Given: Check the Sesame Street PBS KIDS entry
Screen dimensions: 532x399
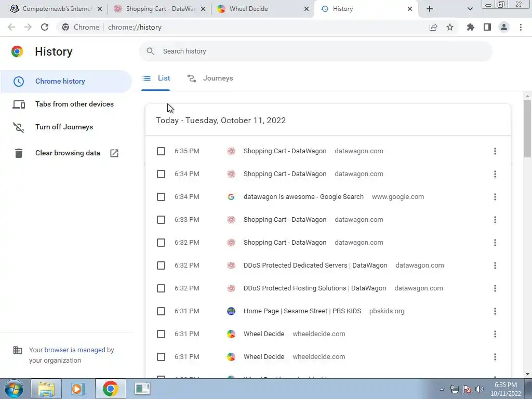Looking at the screenshot, I should (x=161, y=311).
